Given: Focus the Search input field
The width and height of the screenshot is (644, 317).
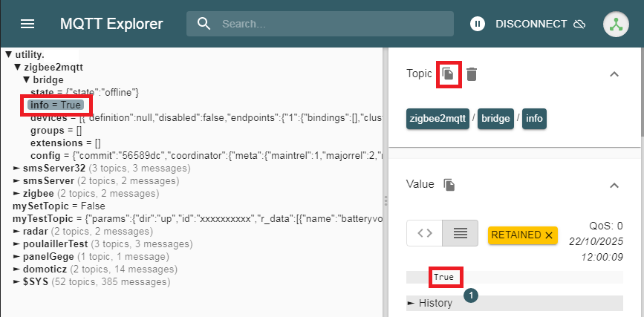Looking at the screenshot, I should pyautogui.click(x=334, y=24).
